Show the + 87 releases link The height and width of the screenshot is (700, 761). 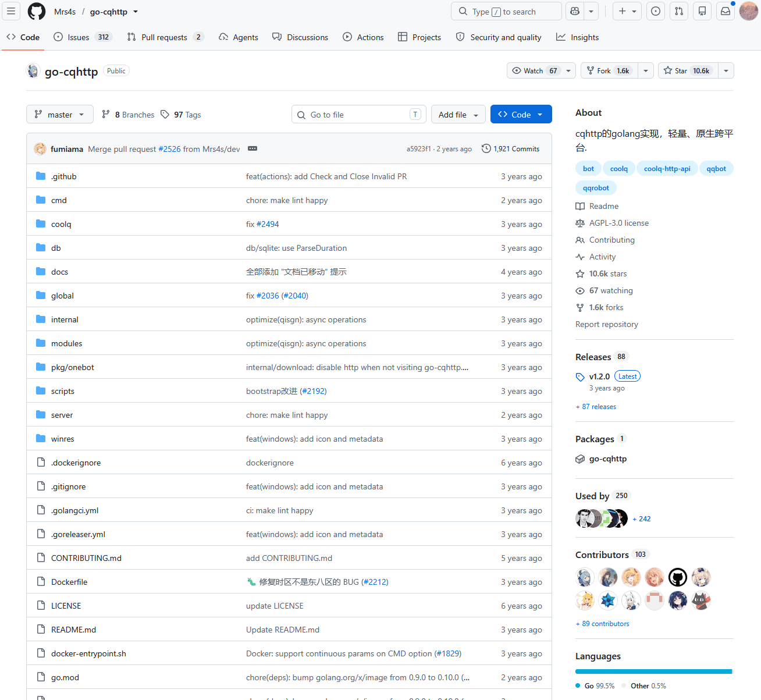click(596, 407)
